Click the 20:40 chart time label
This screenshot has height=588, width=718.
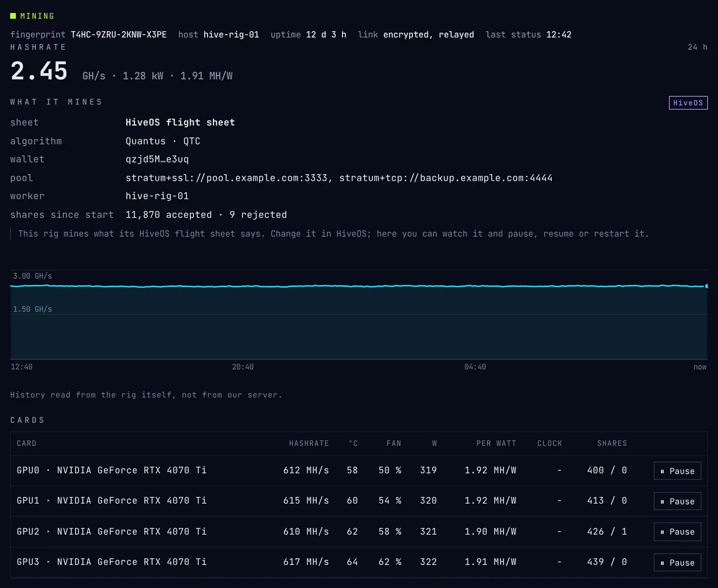point(243,367)
